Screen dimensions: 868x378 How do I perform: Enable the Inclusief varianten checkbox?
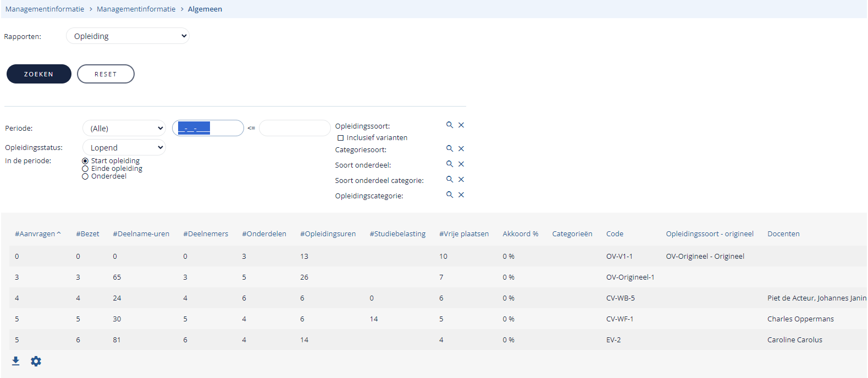[x=340, y=138]
